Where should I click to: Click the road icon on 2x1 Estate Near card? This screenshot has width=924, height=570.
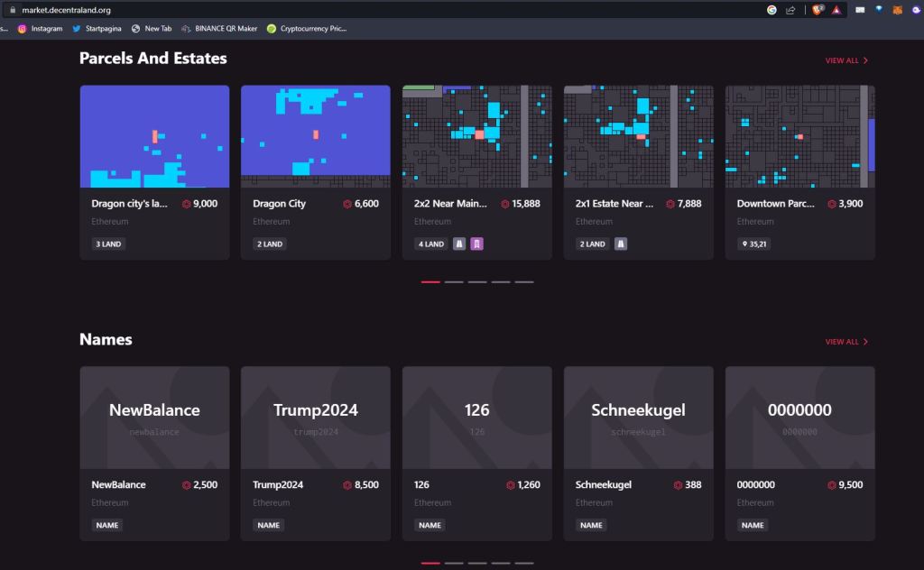point(621,244)
